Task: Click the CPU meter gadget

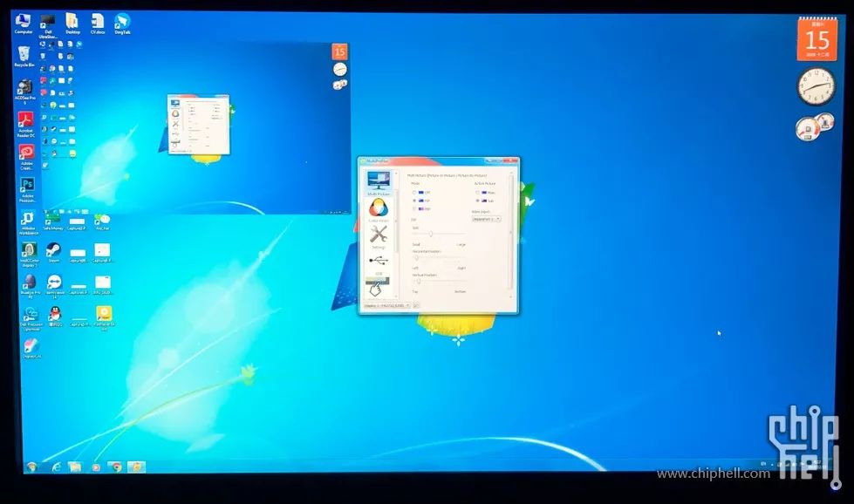Action: click(814, 126)
